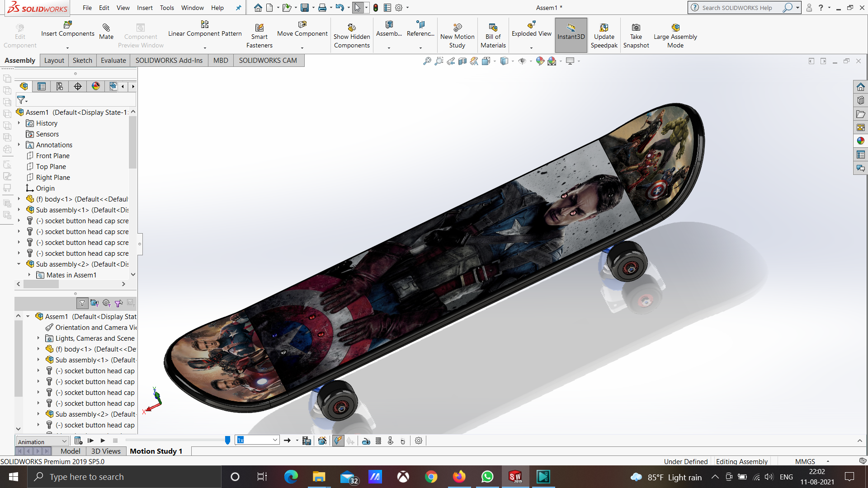Screen dimensions: 868x488
Task: Open the Bill of Materials tool
Action: click(x=493, y=36)
